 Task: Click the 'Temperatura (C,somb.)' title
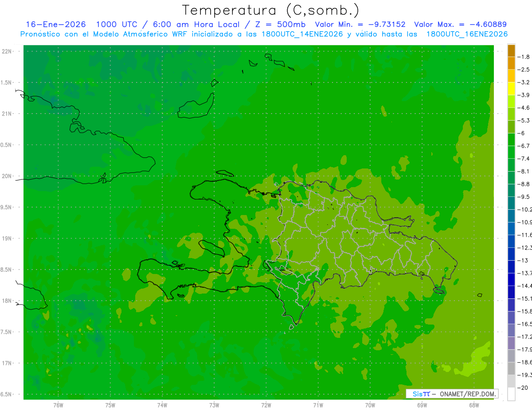click(x=271, y=10)
